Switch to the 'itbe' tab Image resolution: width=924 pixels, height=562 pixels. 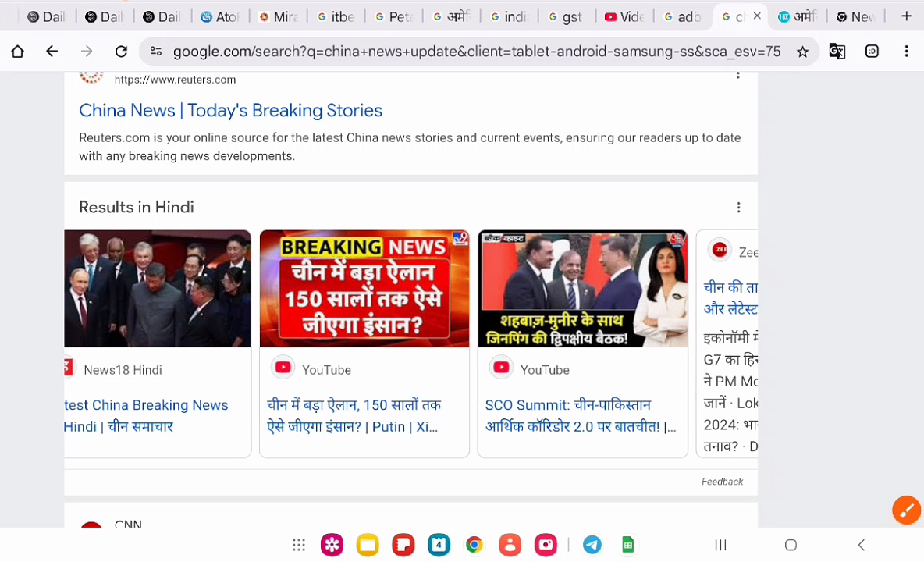coord(336,16)
